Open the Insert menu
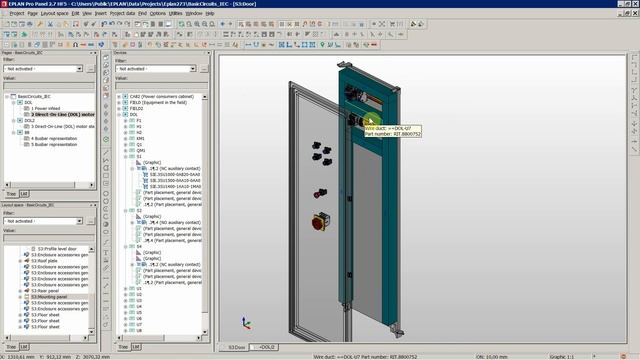Viewport: 640px width, 360px height. (100, 13)
